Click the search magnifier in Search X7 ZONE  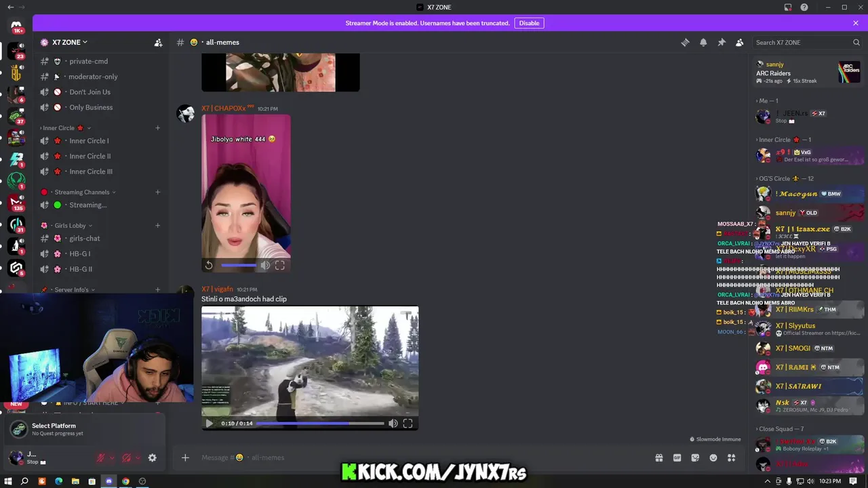pos(856,42)
